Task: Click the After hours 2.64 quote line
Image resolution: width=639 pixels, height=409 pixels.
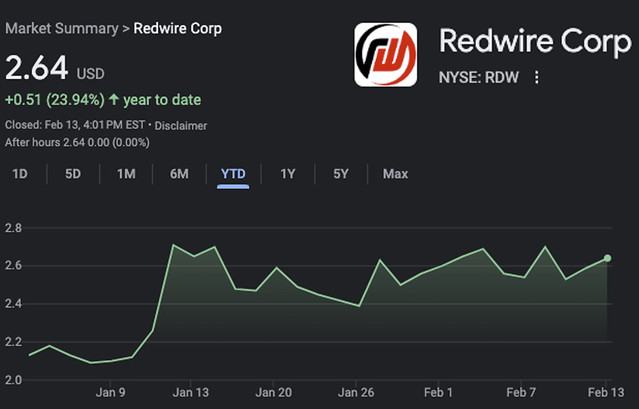Action: (x=77, y=143)
